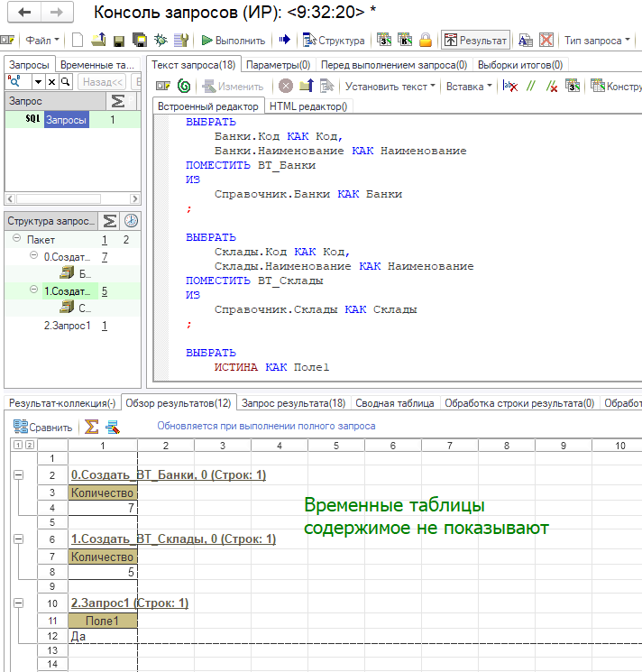Viewport: 642px width, 672px height.
Task: Click the save diskette icon
Action: point(118,41)
